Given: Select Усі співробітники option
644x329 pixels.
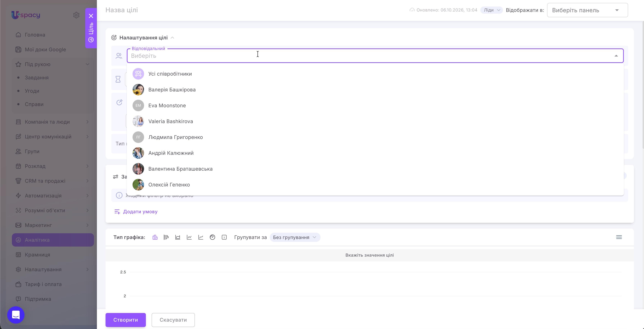Looking at the screenshot, I should click(375, 74).
